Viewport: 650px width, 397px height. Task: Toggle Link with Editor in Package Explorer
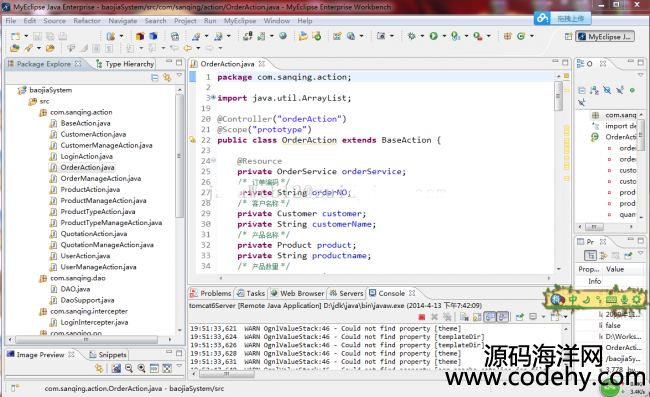point(167,77)
